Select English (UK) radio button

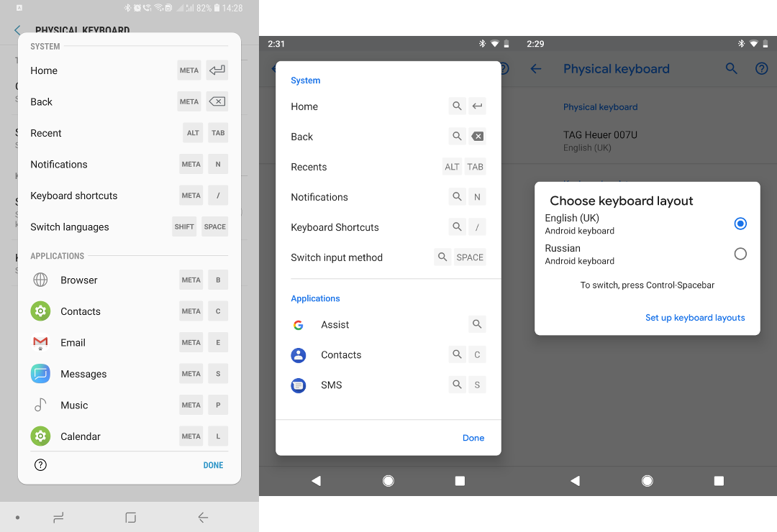point(740,224)
